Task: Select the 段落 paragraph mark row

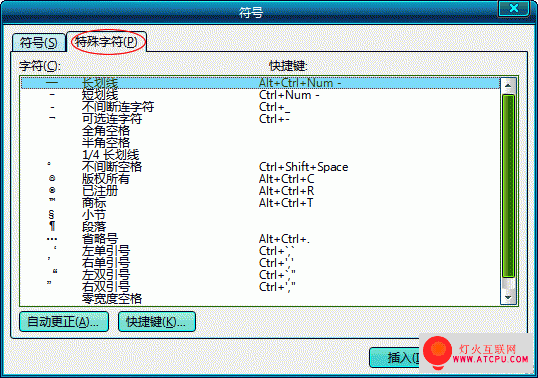Action: pyautogui.click(x=260, y=227)
